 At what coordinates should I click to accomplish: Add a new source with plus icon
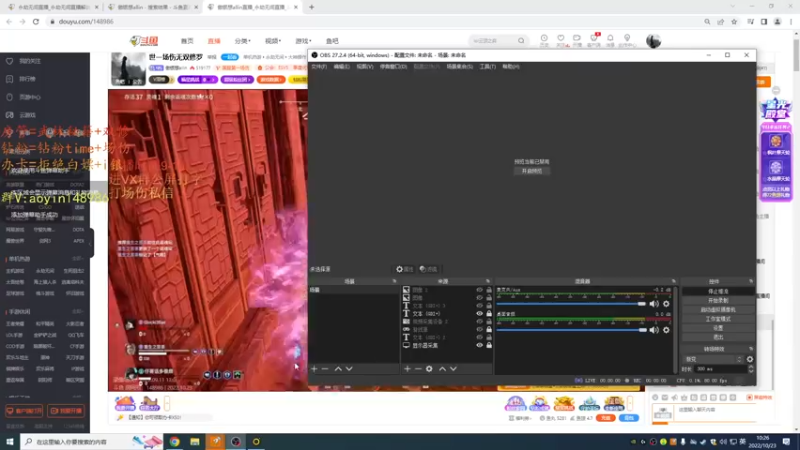tap(407, 369)
